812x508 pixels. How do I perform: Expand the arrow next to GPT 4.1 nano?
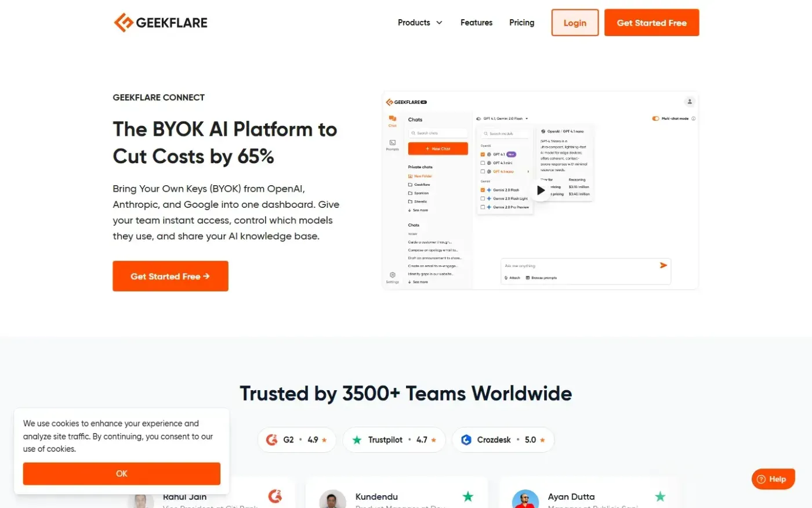click(x=528, y=172)
